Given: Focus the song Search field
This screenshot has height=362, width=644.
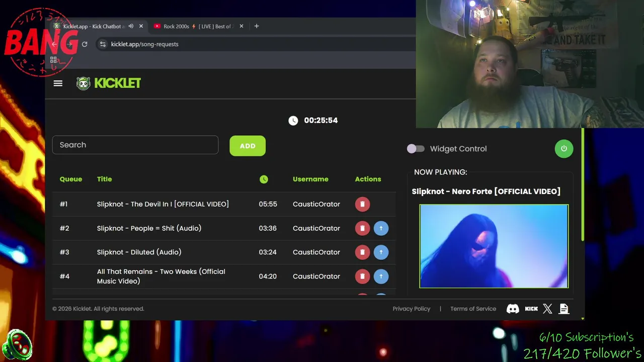Looking at the screenshot, I should point(135,145).
